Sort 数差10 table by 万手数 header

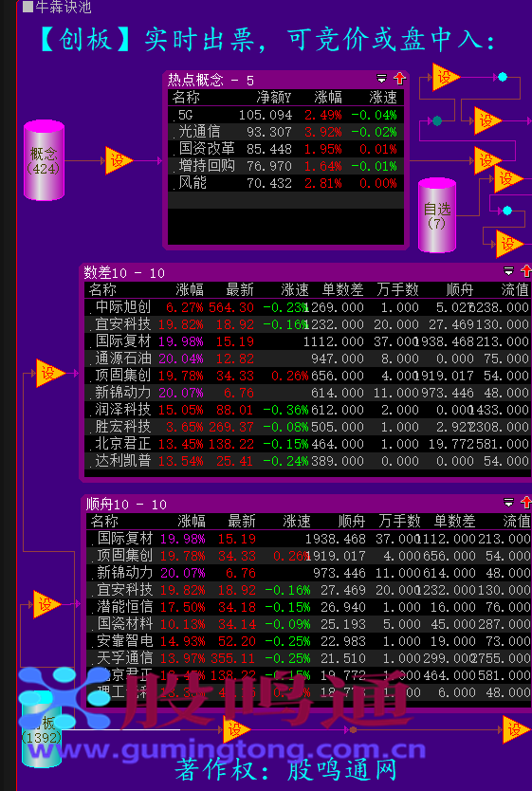pyautogui.click(x=398, y=289)
